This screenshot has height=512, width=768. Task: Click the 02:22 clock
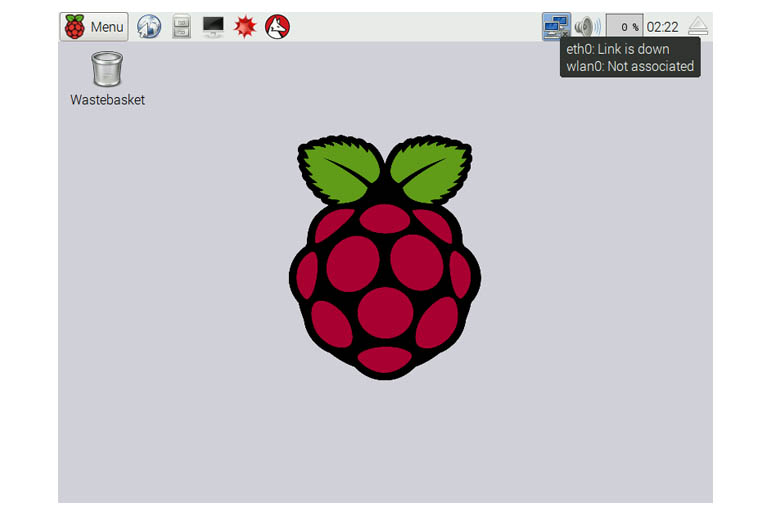coord(662,26)
